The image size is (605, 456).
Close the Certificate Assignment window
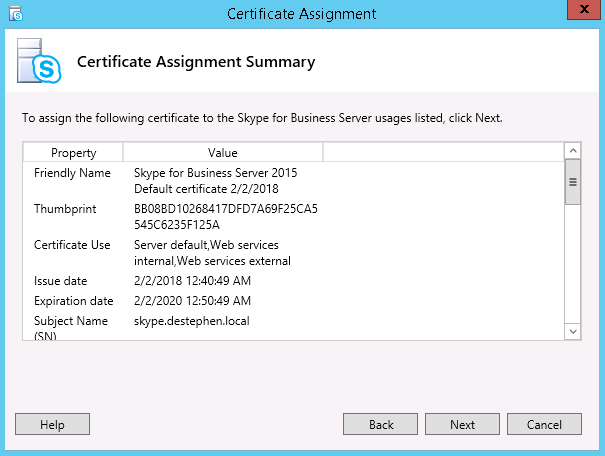click(584, 9)
